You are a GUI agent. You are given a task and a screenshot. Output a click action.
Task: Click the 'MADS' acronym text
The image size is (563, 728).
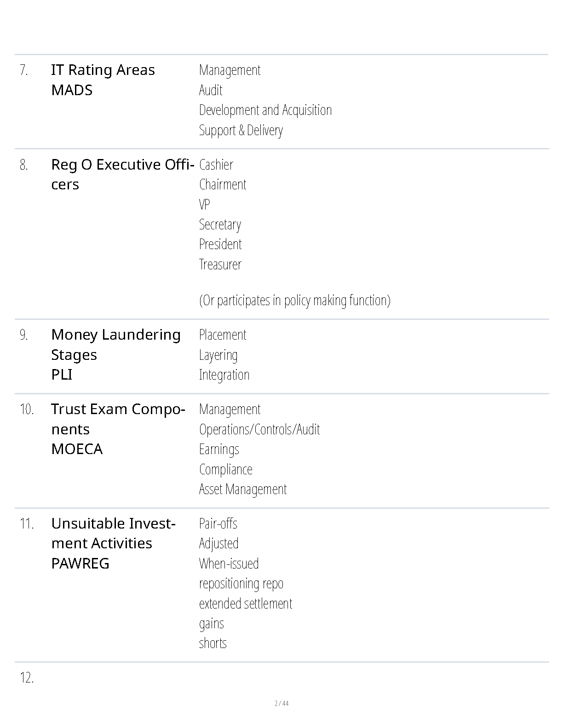(x=72, y=90)
